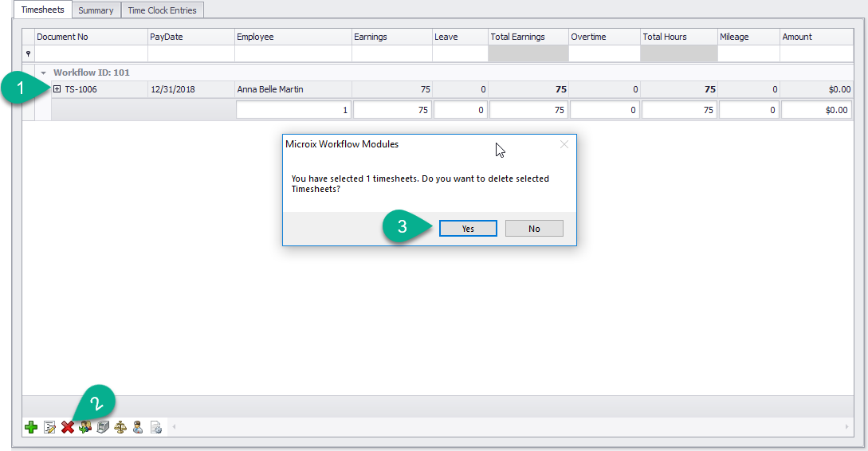The height and width of the screenshot is (451, 868).
Task: Click the single user icon in toolbar
Action: click(x=138, y=428)
